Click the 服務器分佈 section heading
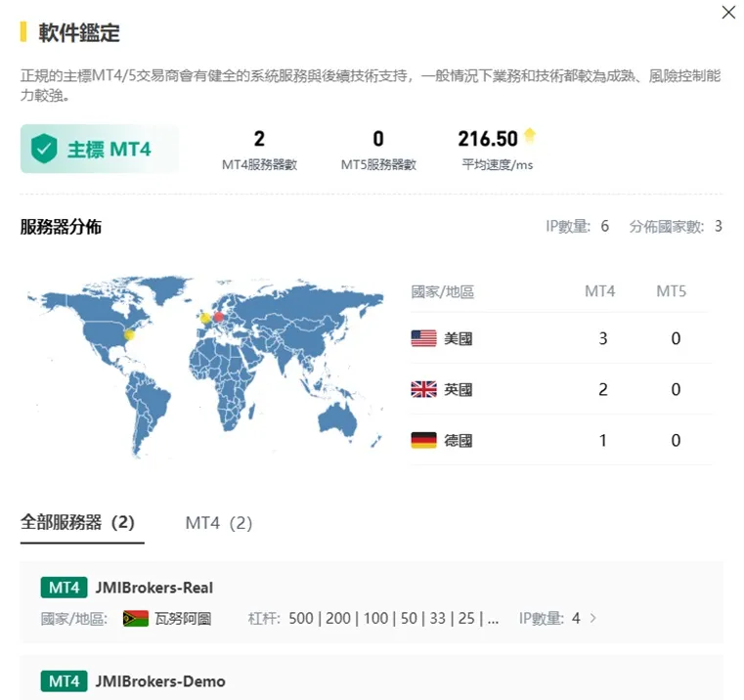The width and height of the screenshot is (744, 700). click(x=61, y=227)
